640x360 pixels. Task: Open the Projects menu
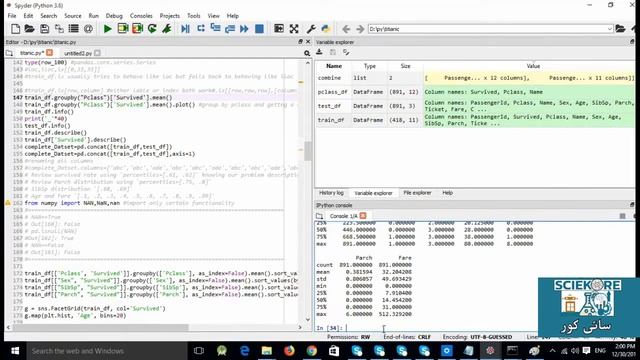pos(169,16)
